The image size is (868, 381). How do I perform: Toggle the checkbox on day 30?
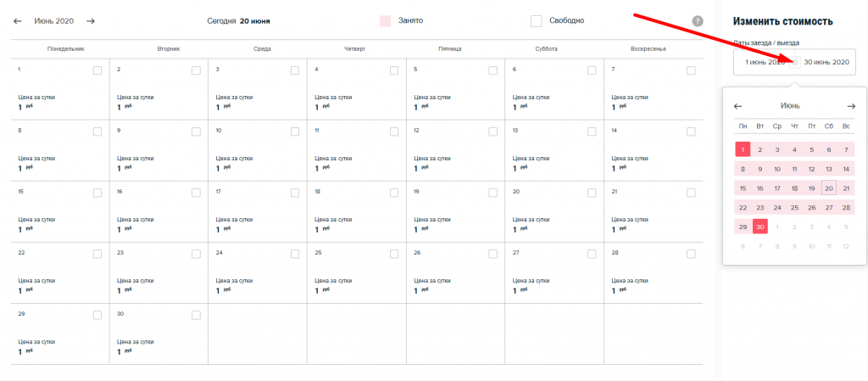[x=196, y=315]
